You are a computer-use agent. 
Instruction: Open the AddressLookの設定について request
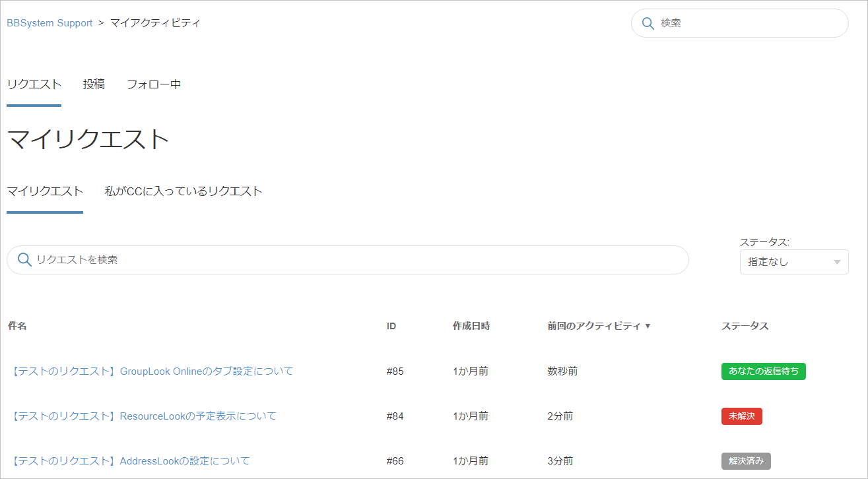click(129, 461)
